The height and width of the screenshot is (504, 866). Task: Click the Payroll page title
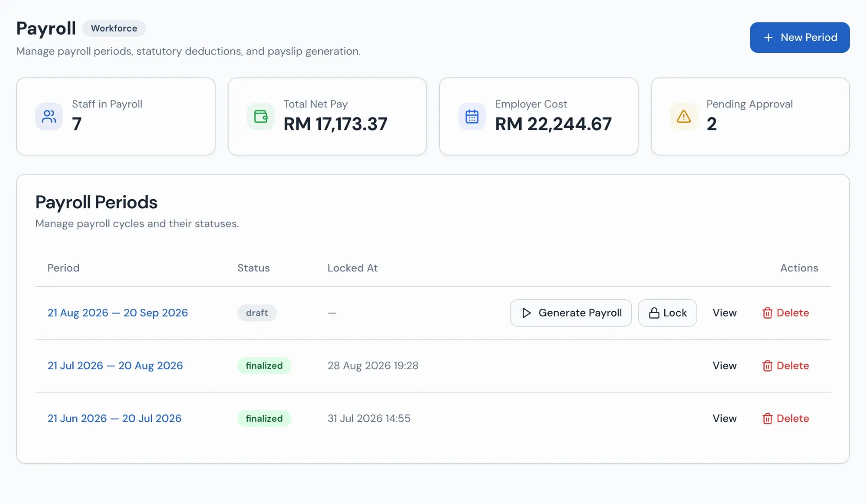click(46, 29)
